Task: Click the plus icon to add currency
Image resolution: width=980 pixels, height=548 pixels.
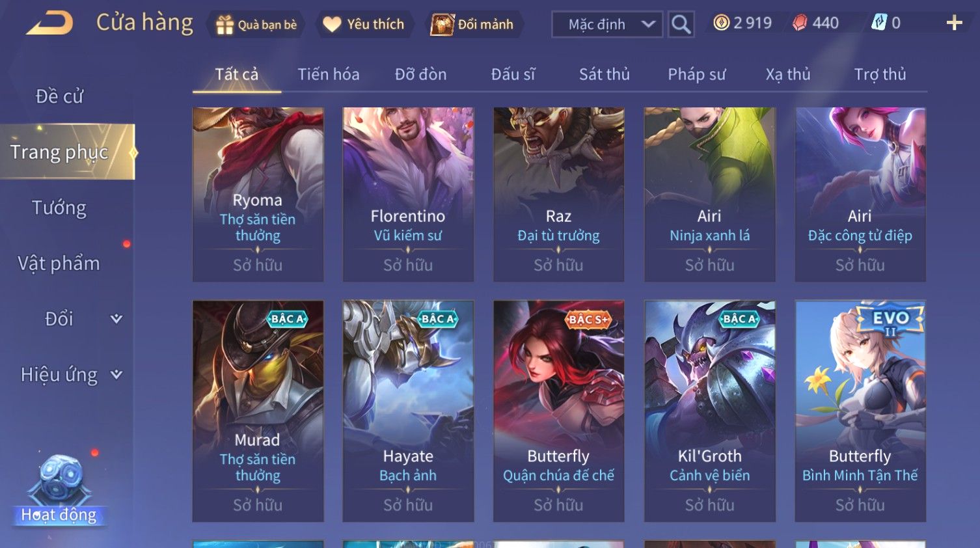Action: point(954,23)
